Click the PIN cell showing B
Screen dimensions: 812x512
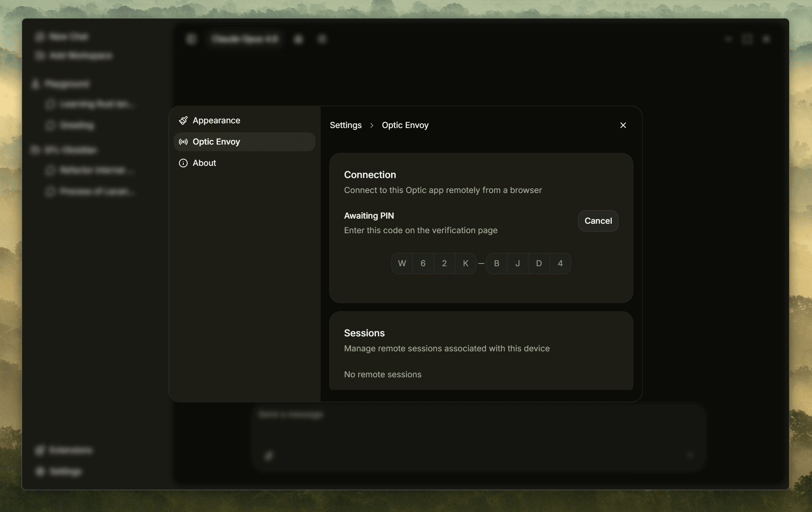[x=497, y=263]
